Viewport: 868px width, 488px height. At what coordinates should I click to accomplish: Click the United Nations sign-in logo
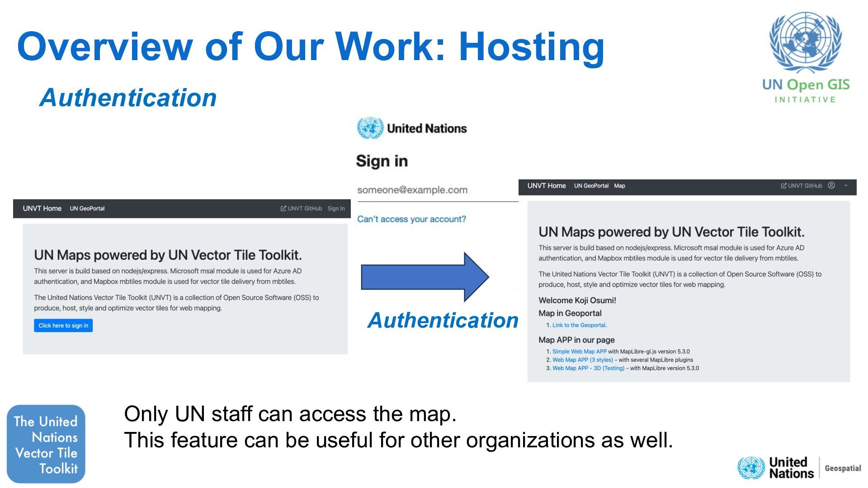click(411, 128)
